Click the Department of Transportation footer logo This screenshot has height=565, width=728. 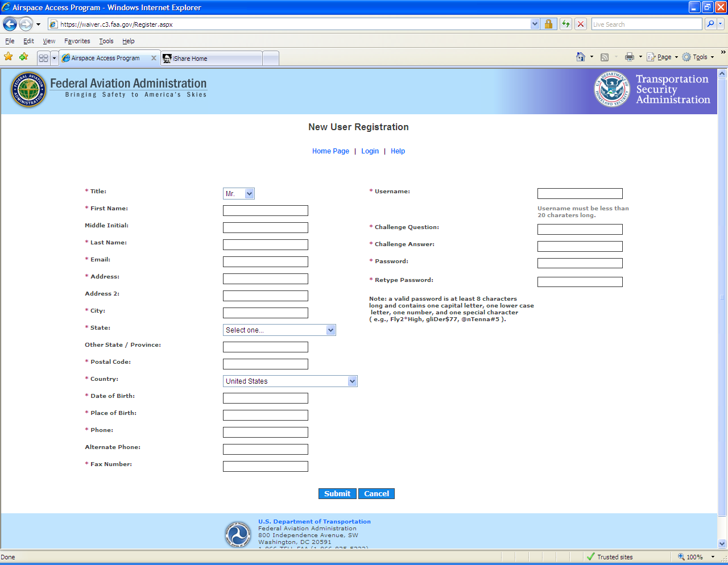(x=238, y=534)
